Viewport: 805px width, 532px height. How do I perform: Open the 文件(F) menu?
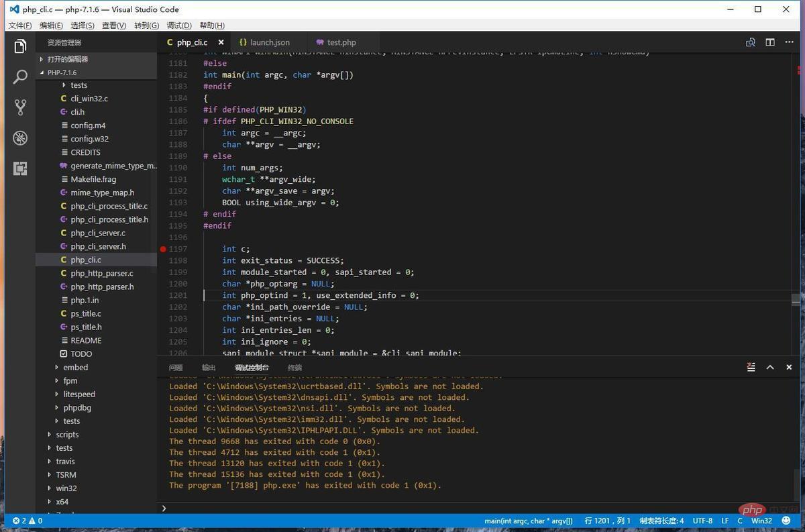[x=19, y=25]
